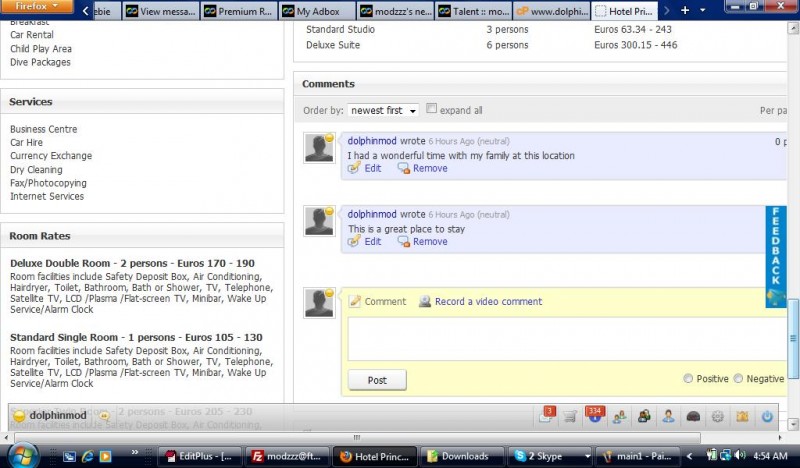Click the Post button

click(x=377, y=380)
